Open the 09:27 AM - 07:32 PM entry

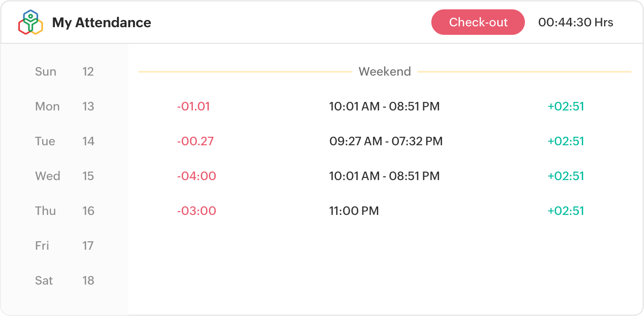[x=386, y=141]
